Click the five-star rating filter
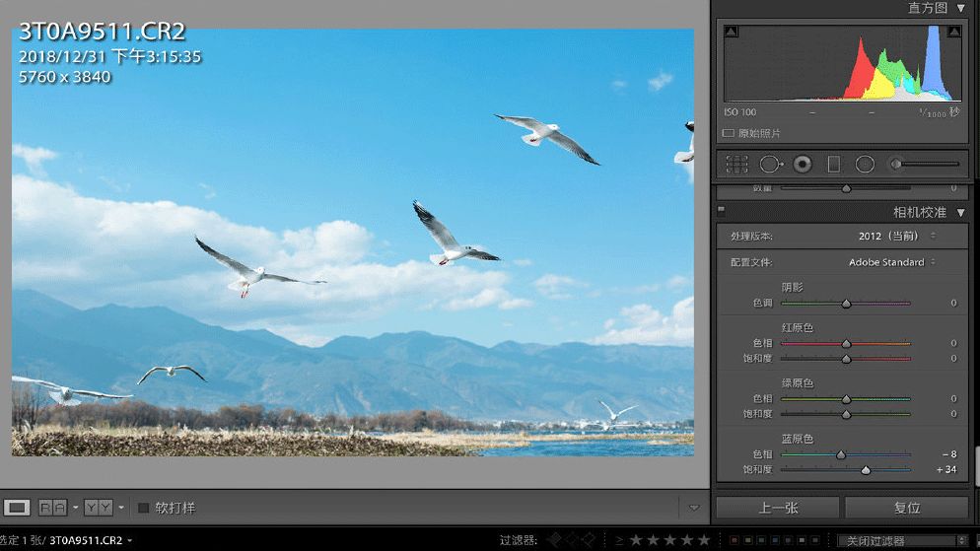The height and width of the screenshot is (551, 980). click(x=703, y=540)
